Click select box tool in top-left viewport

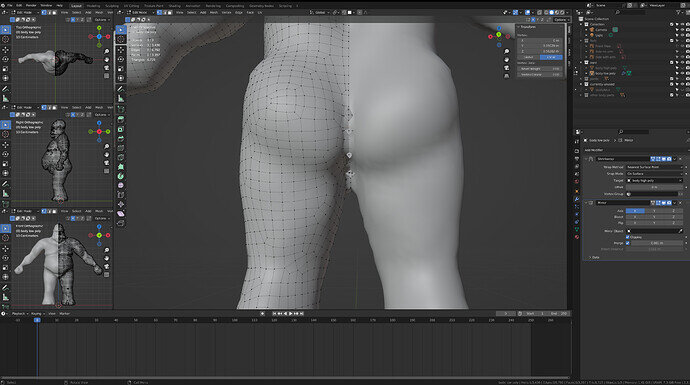[6, 30]
